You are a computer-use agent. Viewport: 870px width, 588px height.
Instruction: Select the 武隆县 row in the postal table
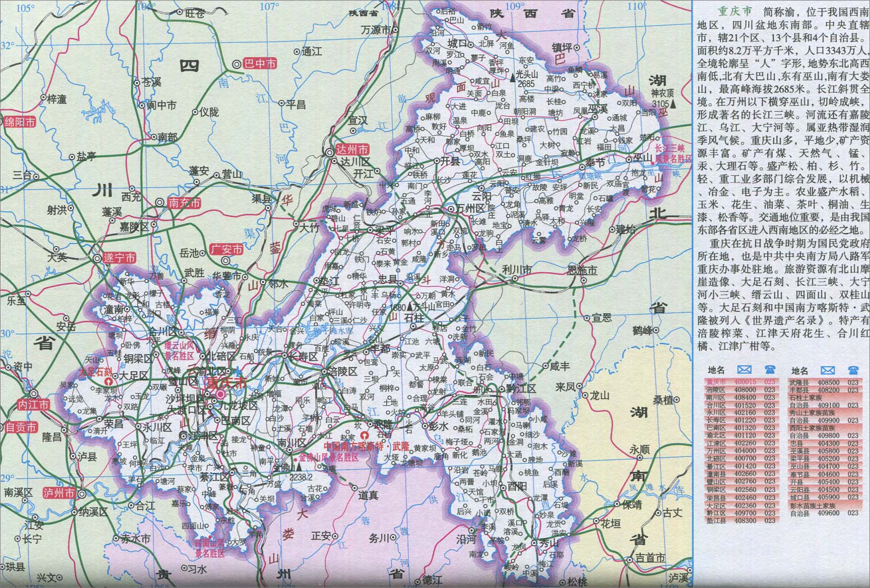(x=825, y=382)
